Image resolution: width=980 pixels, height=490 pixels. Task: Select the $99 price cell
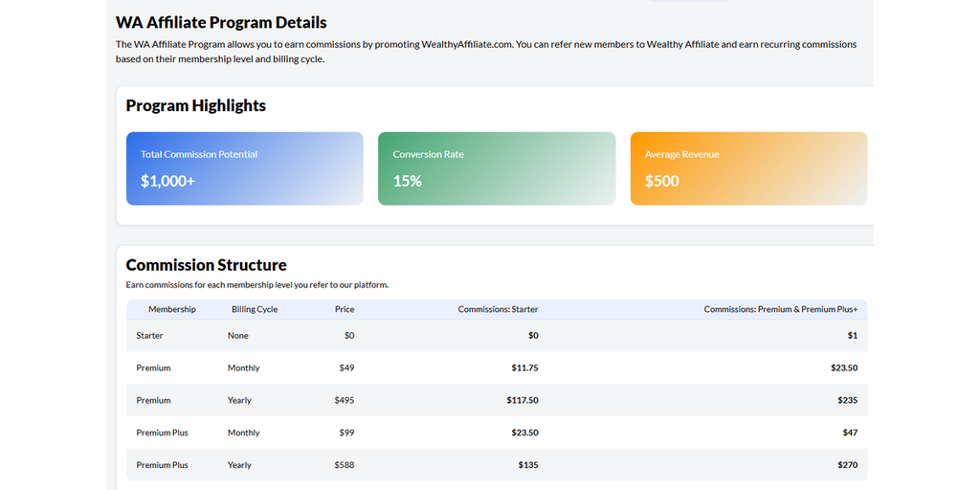pos(346,434)
